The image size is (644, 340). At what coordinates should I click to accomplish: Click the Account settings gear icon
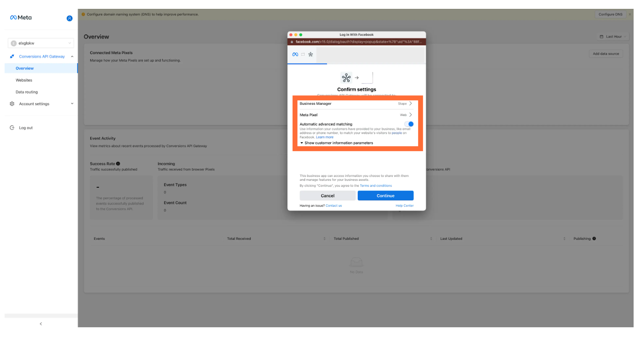(x=12, y=104)
